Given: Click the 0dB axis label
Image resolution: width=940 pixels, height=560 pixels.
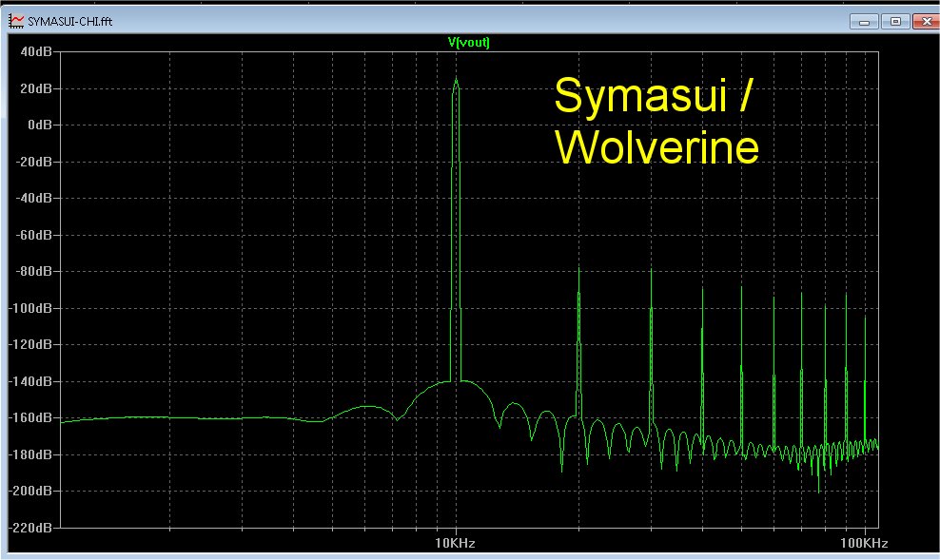Looking at the screenshot, I should (x=40, y=125).
